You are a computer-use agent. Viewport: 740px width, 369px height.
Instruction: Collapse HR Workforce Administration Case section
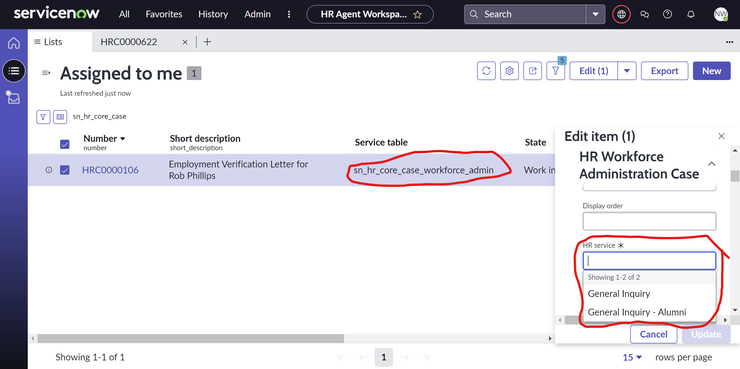[712, 164]
